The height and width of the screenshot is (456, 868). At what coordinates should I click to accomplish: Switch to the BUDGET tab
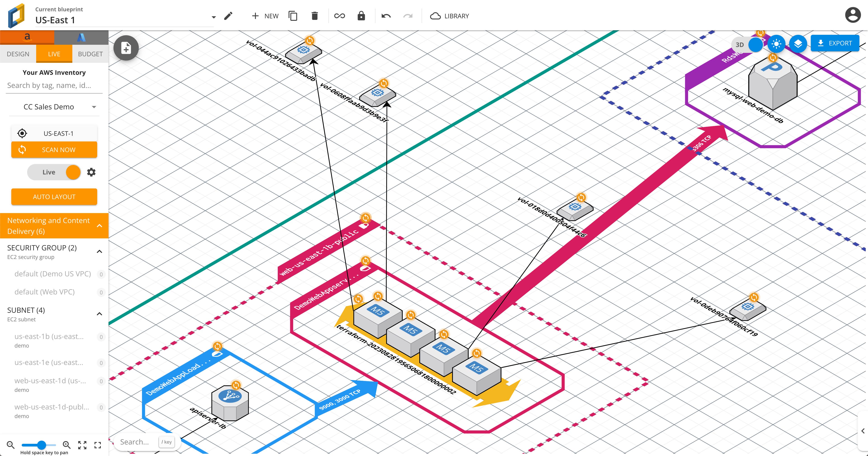coord(90,54)
